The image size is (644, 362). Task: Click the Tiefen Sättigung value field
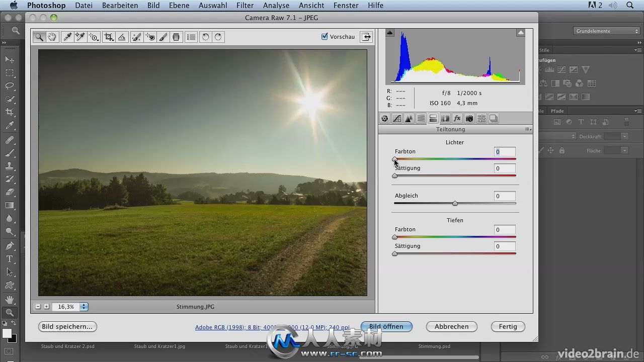(505, 246)
